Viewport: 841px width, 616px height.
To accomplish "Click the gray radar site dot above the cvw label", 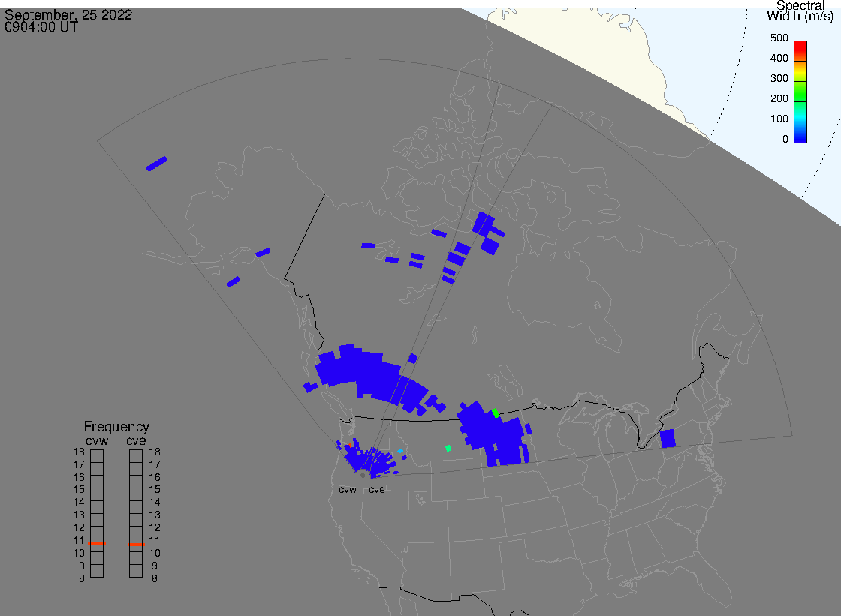I will [x=363, y=476].
